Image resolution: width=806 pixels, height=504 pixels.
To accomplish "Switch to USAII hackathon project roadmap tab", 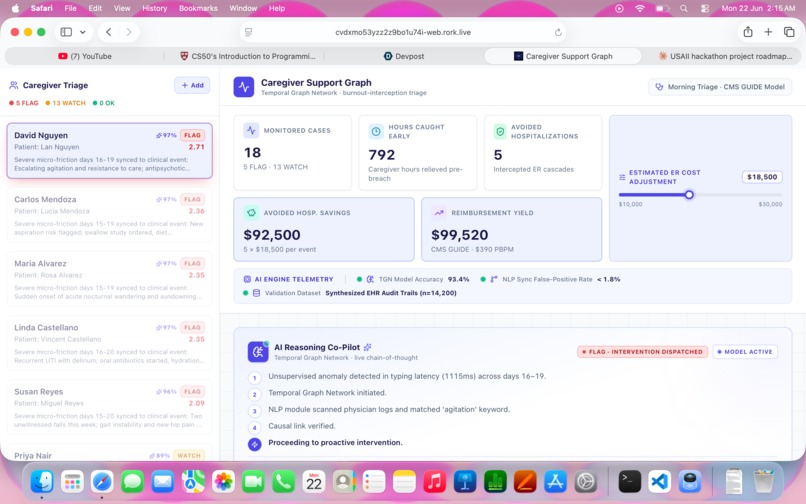I will (726, 56).
